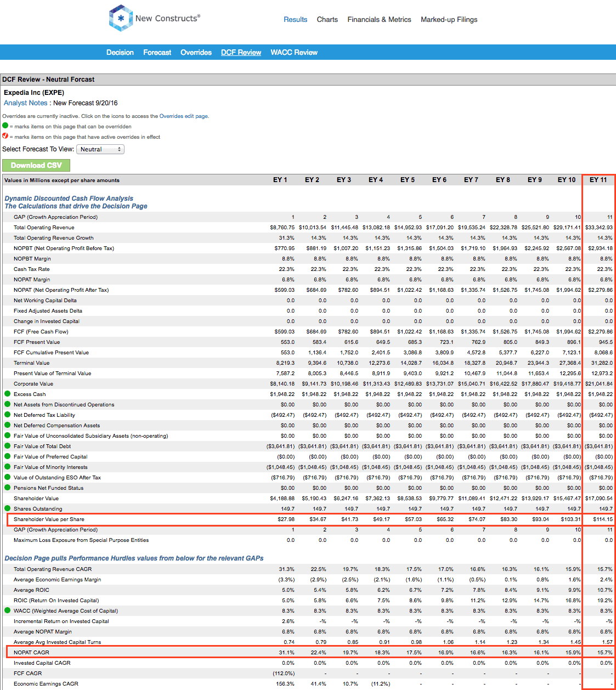The width and height of the screenshot is (616, 690).
Task: Open override for Net Deferred Tax Liability
Action: pos(8,415)
